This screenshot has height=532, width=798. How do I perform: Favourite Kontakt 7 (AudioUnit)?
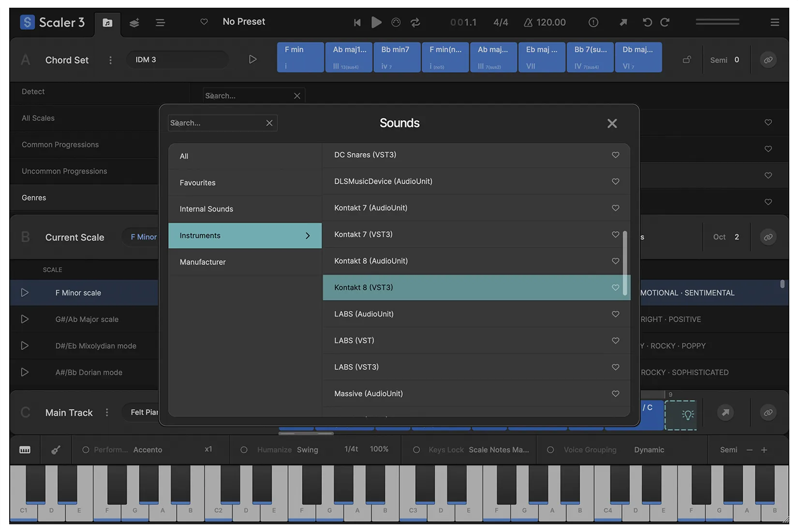tap(615, 208)
